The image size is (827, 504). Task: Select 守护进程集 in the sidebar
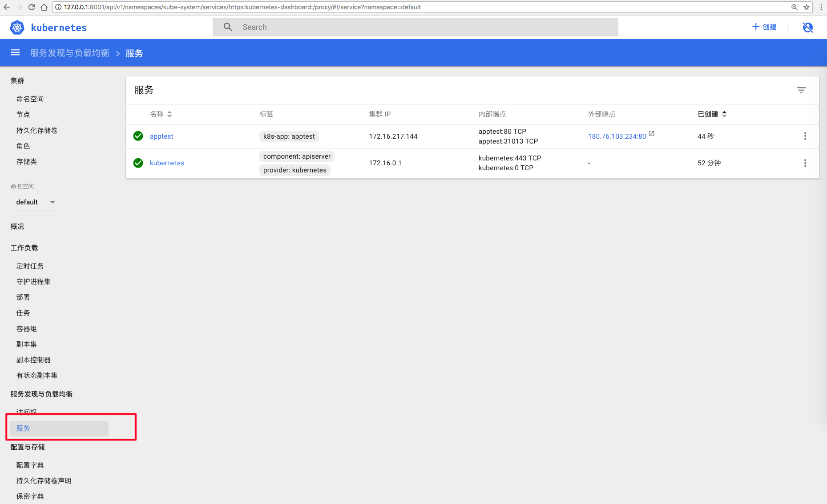pos(33,282)
